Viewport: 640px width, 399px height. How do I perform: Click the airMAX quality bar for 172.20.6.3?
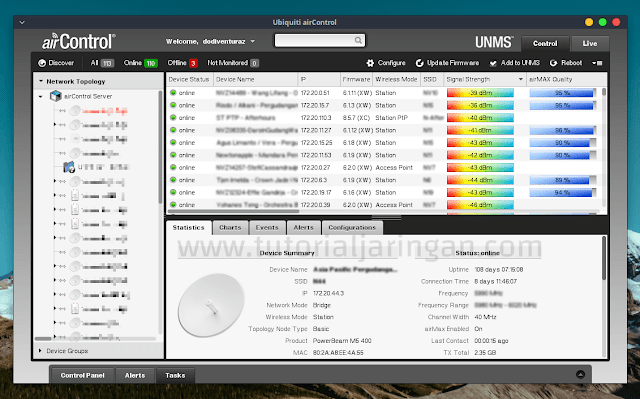pyautogui.click(x=562, y=180)
